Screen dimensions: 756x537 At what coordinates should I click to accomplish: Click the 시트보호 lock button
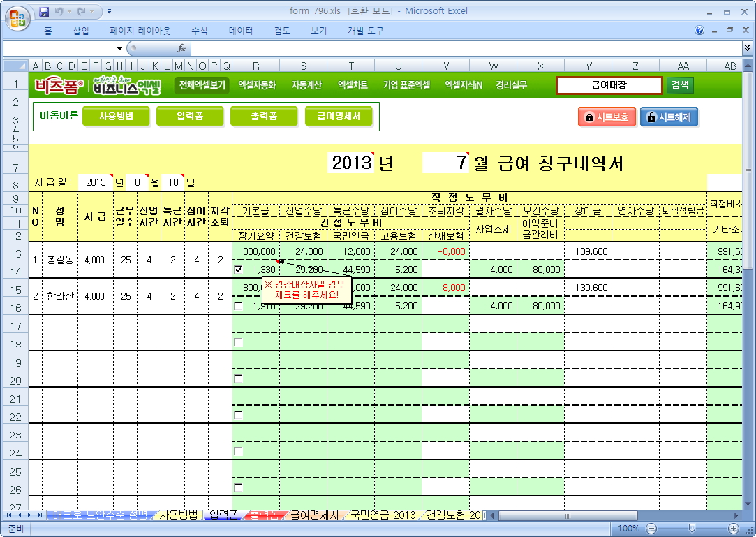[x=607, y=117]
